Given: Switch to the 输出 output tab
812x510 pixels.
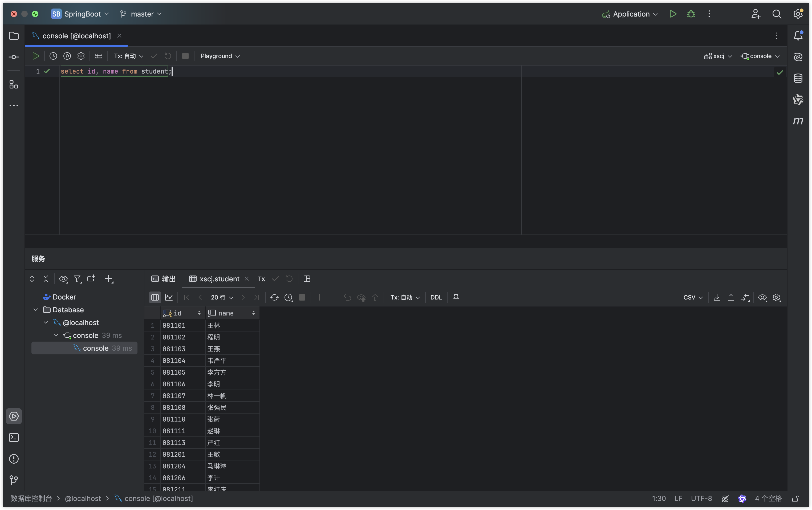Looking at the screenshot, I should (164, 279).
